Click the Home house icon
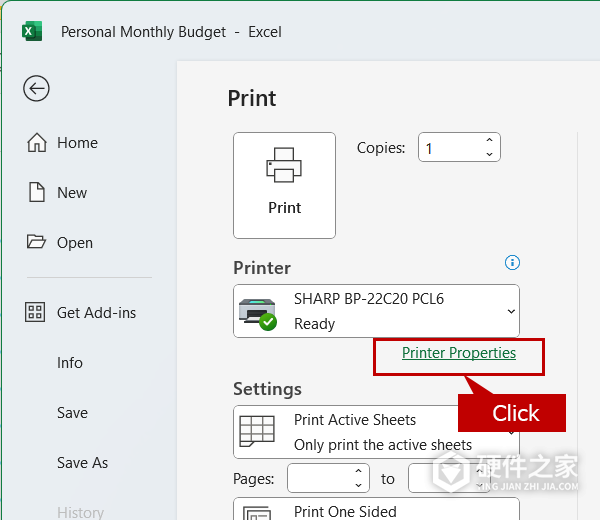600x520 pixels. click(x=37, y=142)
